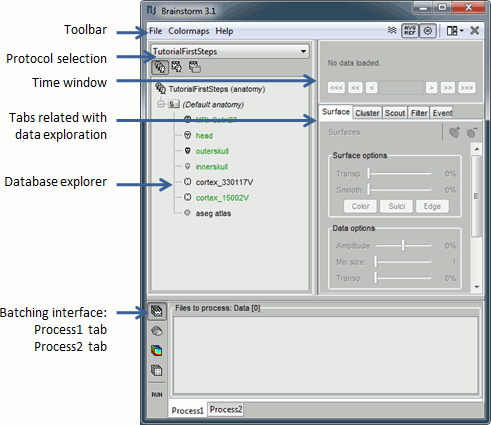Collapse the Default anatomy node
Viewport: 491px width, 425px height.
coord(161,104)
